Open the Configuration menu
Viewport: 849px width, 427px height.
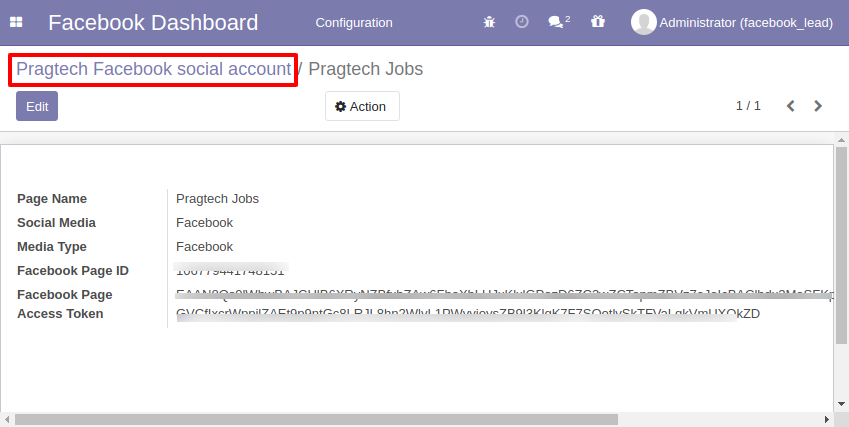(354, 23)
